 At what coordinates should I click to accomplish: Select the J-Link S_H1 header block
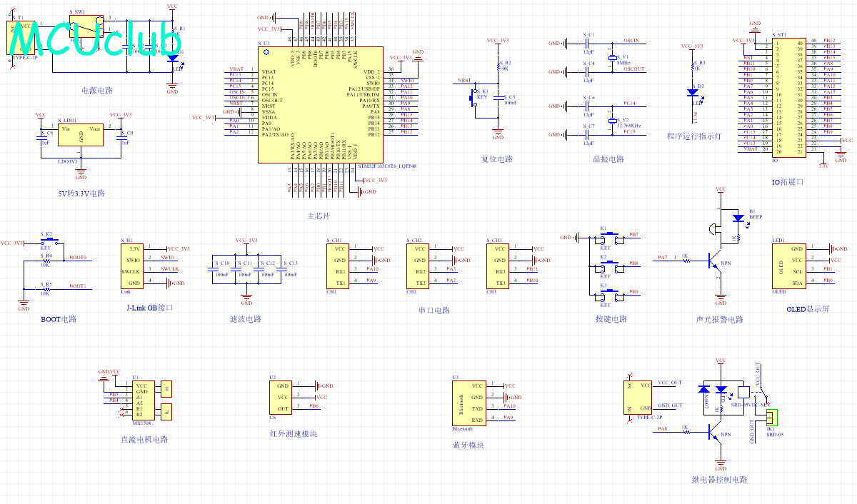point(131,266)
